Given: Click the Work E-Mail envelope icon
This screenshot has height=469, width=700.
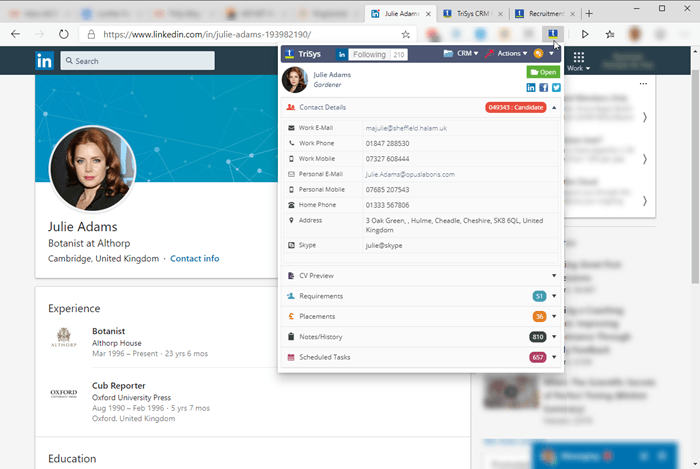Looking at the screenshot, I should (x=292, y=128).
